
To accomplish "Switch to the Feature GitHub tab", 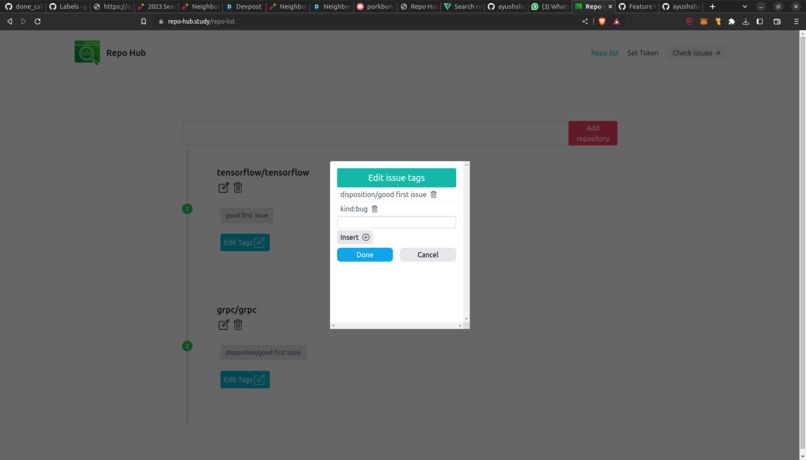I will tap(636, 7).
